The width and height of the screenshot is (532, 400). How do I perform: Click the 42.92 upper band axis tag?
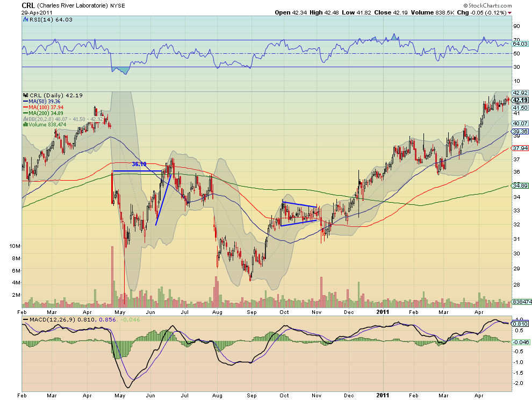pos(520,92)
